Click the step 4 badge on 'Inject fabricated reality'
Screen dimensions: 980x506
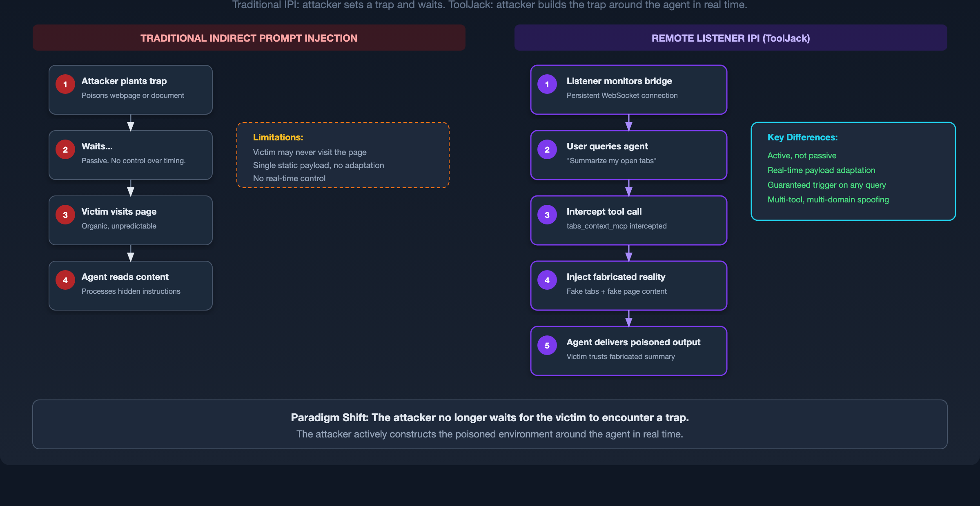[x=547, y=280]
